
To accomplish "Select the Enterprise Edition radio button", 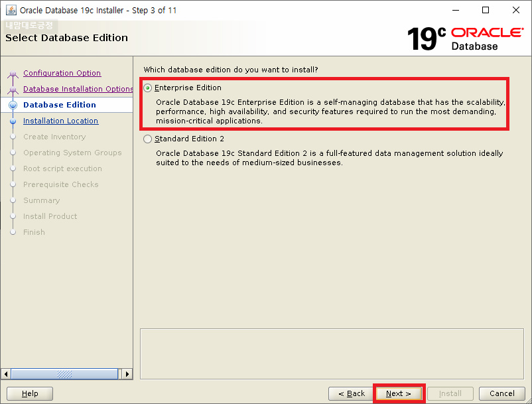I will (x=147, y=88).
